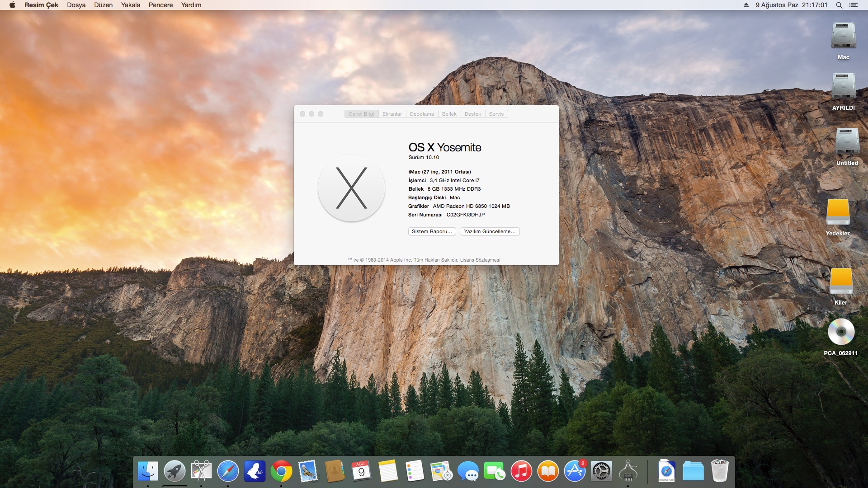Viewport: 868px width, 488px height.
Task: Open Spotlight search in menu bar
Action: [x=839, y=5]
